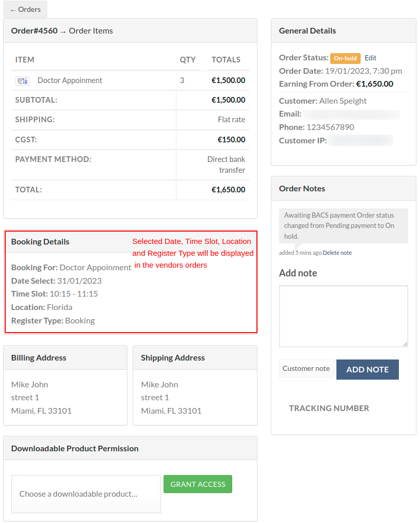Click the TRACKING NUMBER label
The image size is (420, 523).
click(329, 408)
